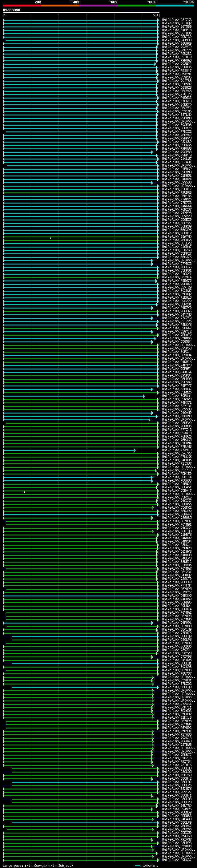Screen dimensions: 197x868
Task: Select the UniRef100_C1GRA7 label
Action: [x=177, y=247]
